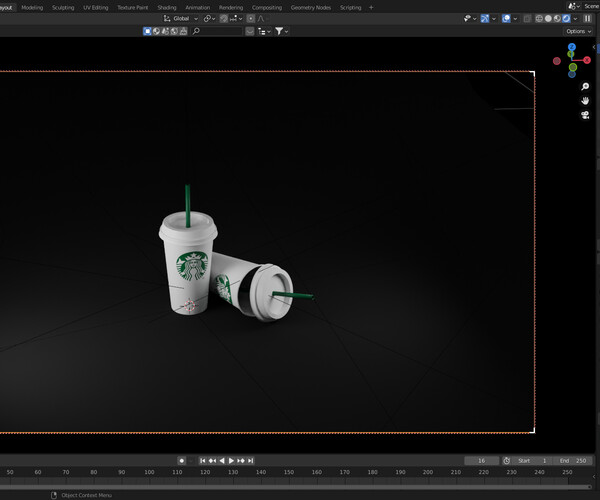Screen dimensions: 600x500
Task: Open the Rendering workspace tab
Action: click(231, 7)
